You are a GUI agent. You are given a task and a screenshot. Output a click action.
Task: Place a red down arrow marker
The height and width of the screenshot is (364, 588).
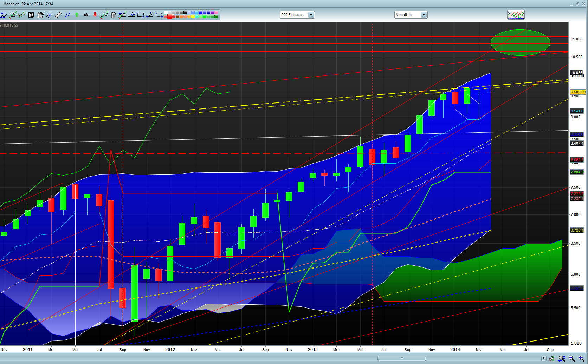(x=95, y=15)
